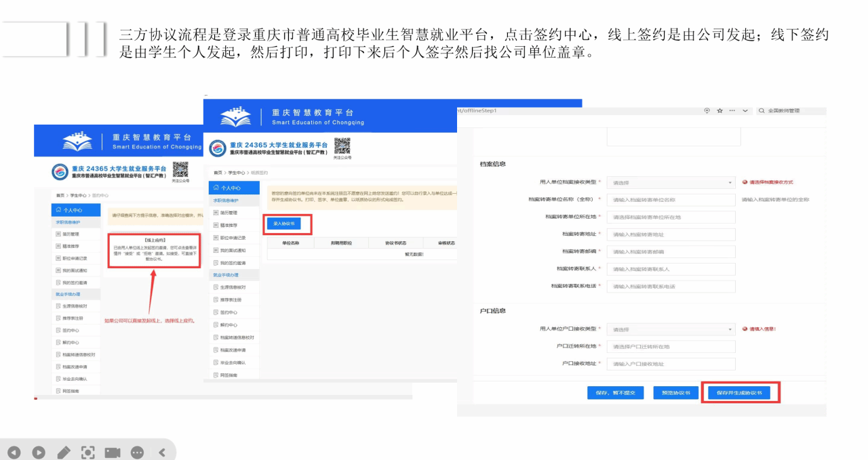Select 网签指南 on 纸质签约 page sidebar

234,375
